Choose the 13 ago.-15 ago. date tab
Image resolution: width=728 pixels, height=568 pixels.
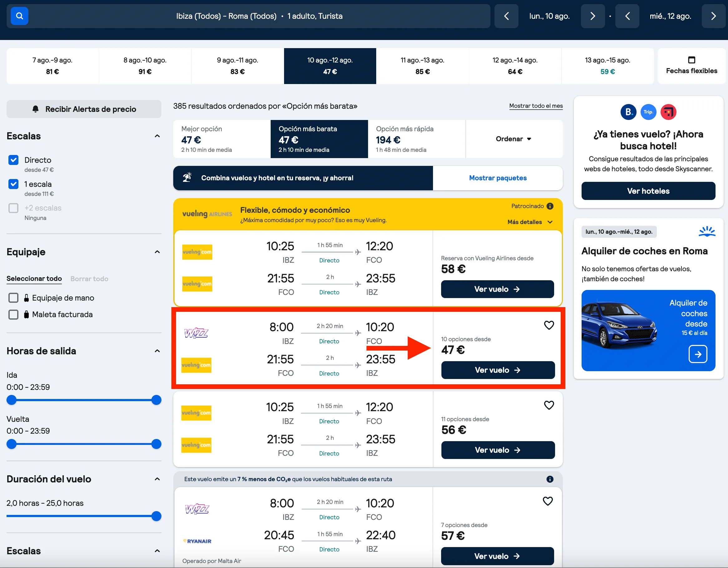click(x=607, y=66)
